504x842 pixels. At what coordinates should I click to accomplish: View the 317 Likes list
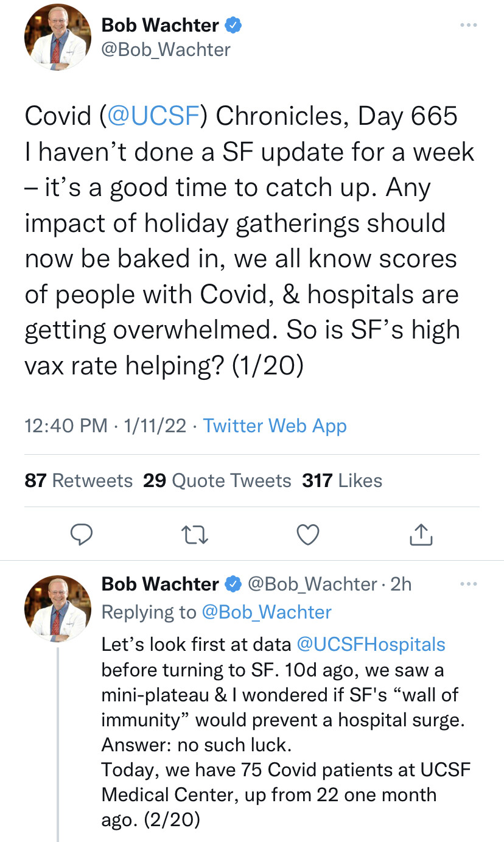click(x=342, y=481)
